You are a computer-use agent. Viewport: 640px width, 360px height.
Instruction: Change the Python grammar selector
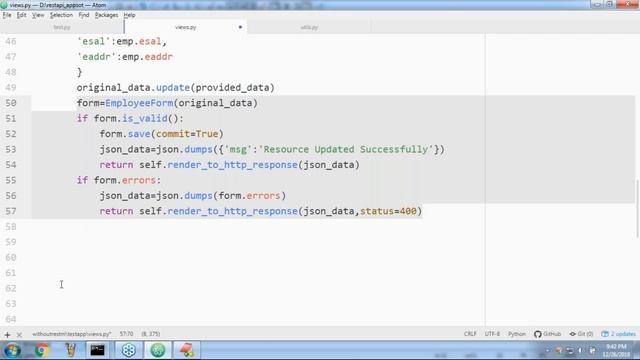517,334
